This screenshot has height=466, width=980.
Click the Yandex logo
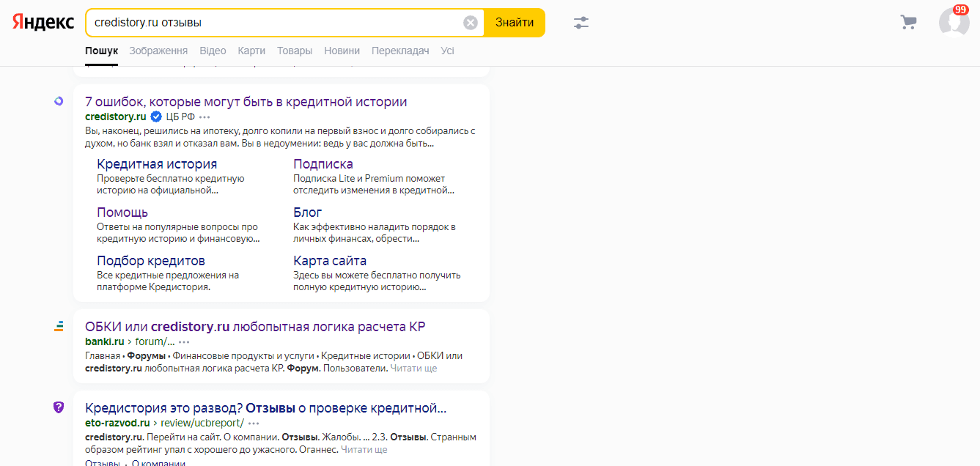(x=43, y=23)
